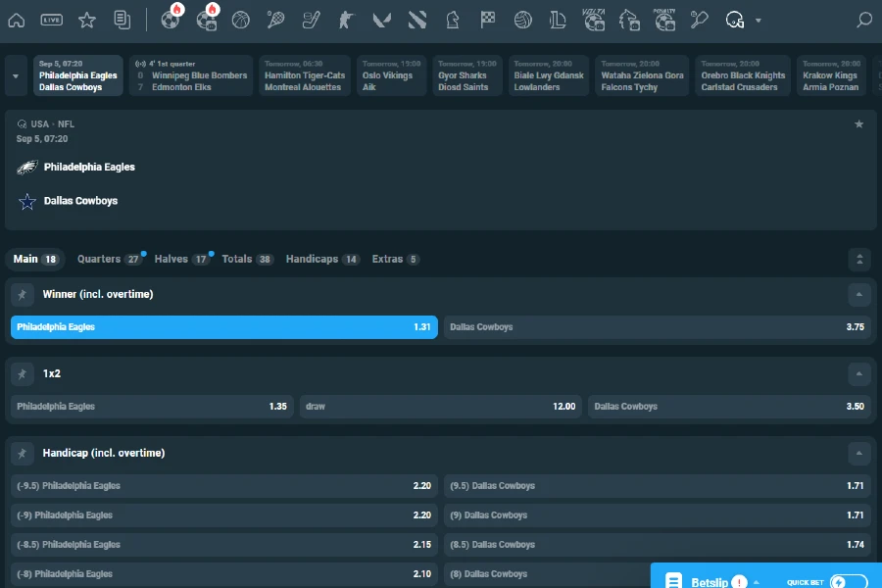Star the Eagles vs Cowboys match as favorite
Viewport: 882px width, 588px height.
[x=859, y=124]
